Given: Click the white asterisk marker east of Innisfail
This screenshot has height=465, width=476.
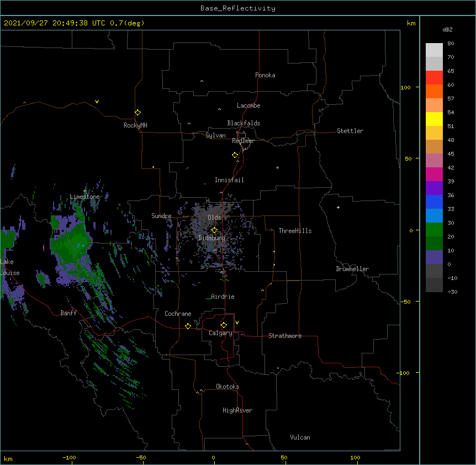Looking at the screenshot, I should pos(277,167).
